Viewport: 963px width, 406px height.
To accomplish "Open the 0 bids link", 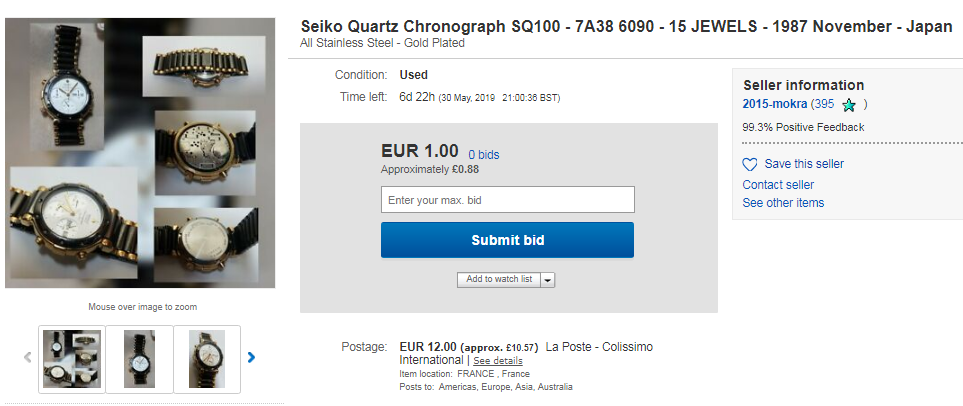I will (484, 155).
